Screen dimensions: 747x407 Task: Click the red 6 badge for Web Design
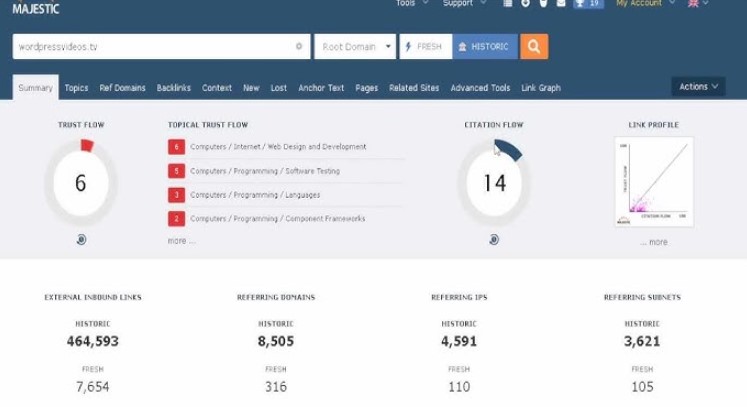click(x=176, y=147)
